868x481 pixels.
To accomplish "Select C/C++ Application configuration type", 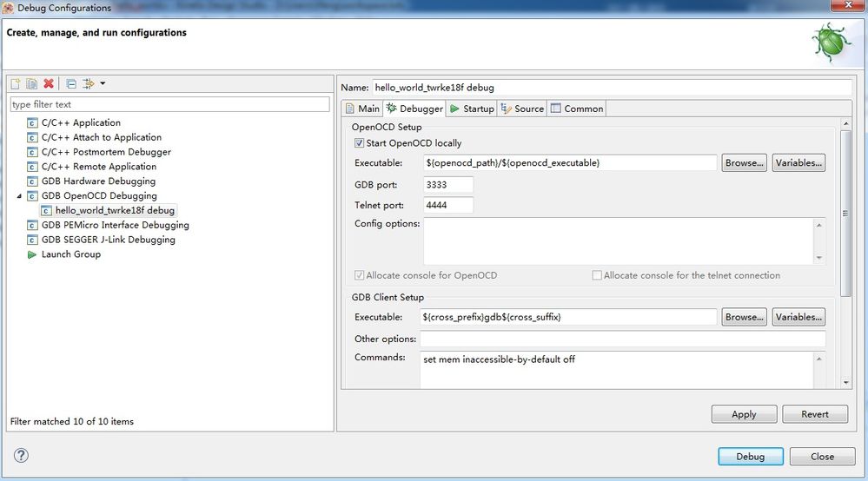I will 81,122.
